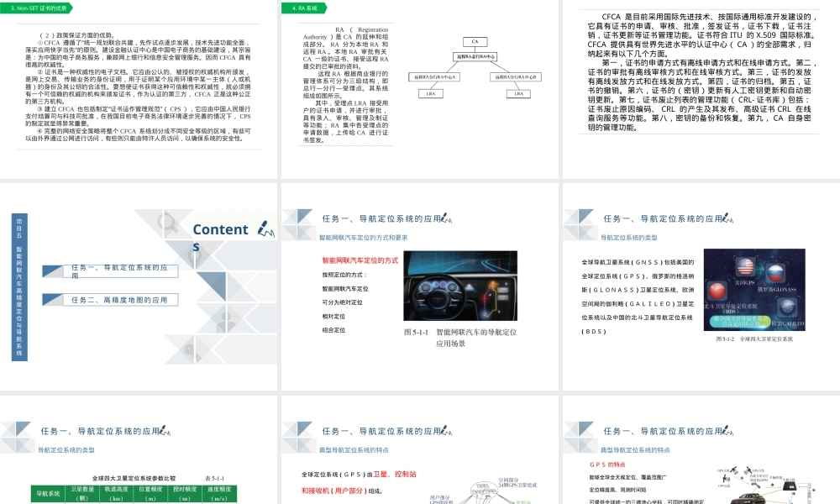
Task: Select contents entry 任务二、高精度地图的应用
Action: click(119, 300)
